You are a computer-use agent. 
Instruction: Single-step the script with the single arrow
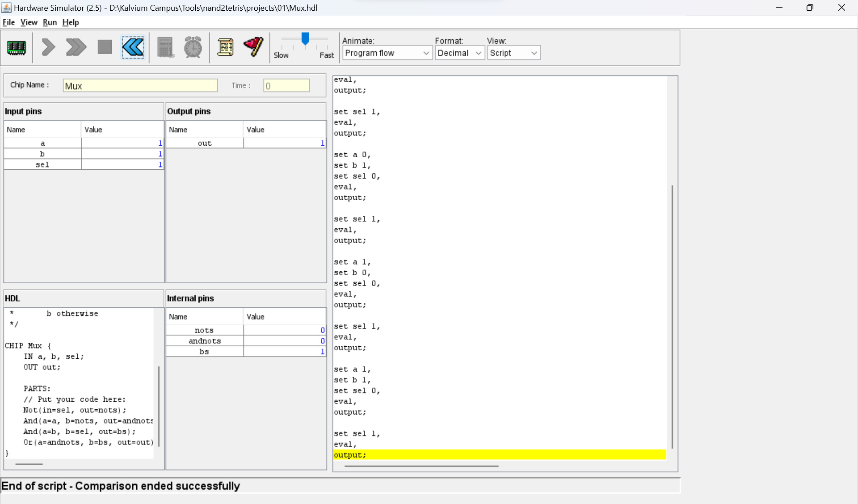pos(48,47)
